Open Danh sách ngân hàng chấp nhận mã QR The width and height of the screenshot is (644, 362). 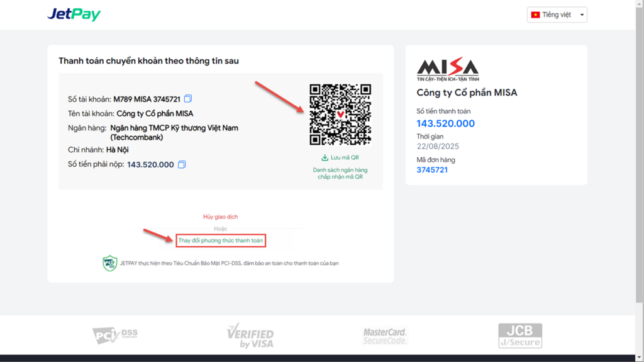[340, 173]
